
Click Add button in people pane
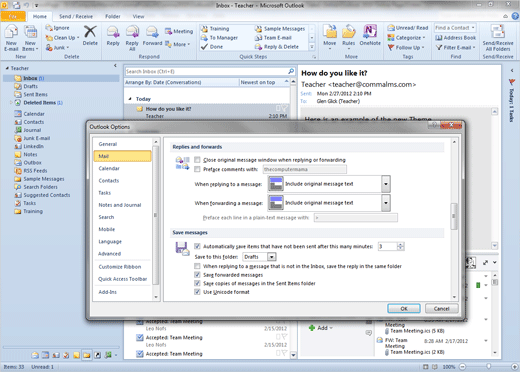[x=320, y=328]
